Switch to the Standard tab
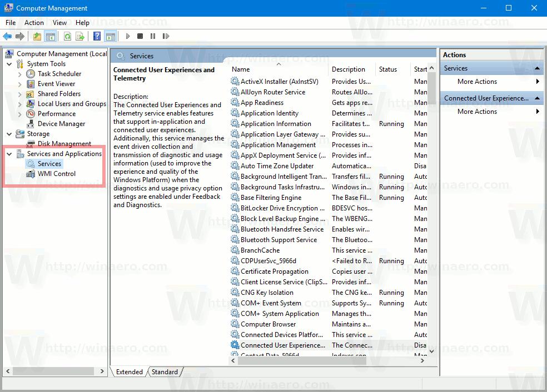Screen dimensions: 547x392 click(165, 372)
